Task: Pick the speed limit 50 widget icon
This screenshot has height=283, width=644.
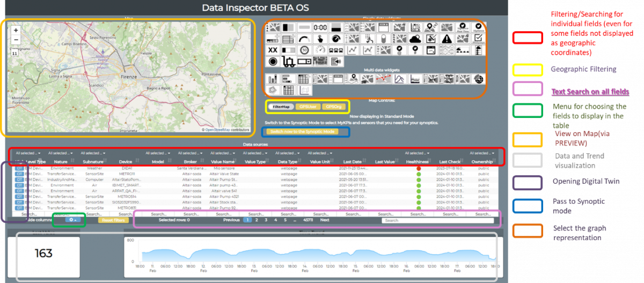Action: (304, 50)
